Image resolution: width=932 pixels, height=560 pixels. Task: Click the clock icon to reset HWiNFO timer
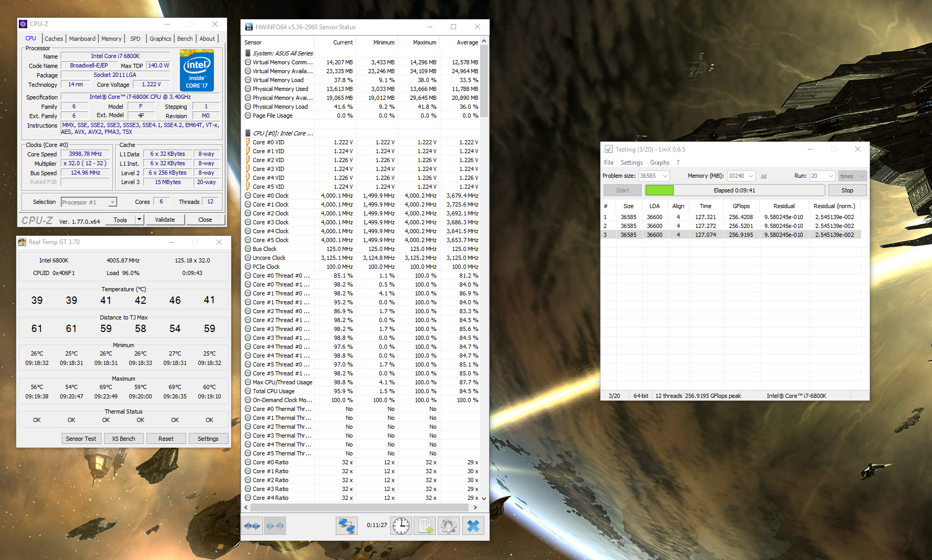[401, 525]
